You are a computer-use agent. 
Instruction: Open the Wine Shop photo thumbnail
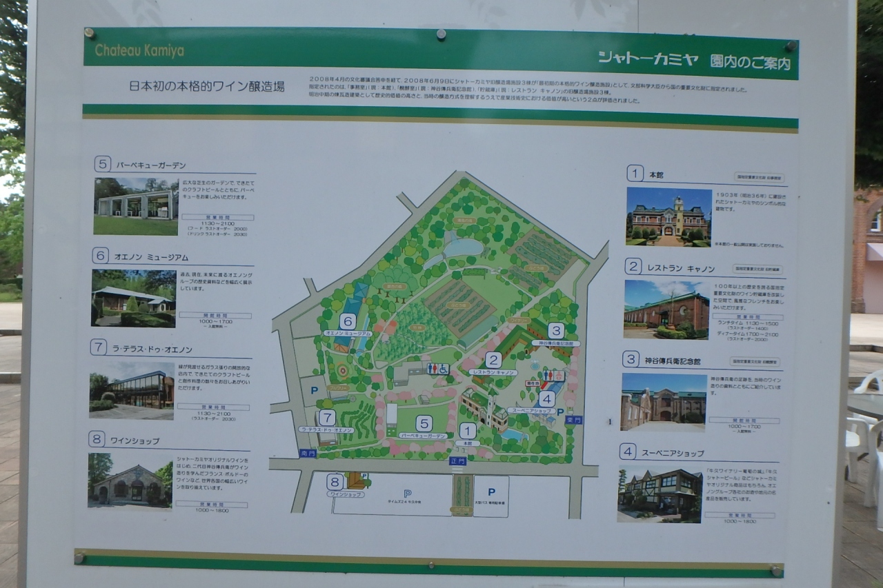[x=130, y=480]
